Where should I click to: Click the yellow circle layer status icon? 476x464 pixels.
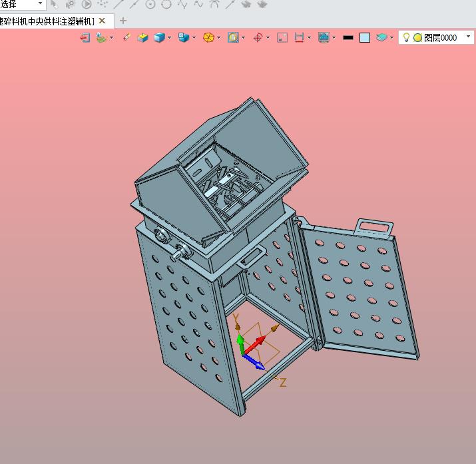pyautogui.click(x=417, y=38)
